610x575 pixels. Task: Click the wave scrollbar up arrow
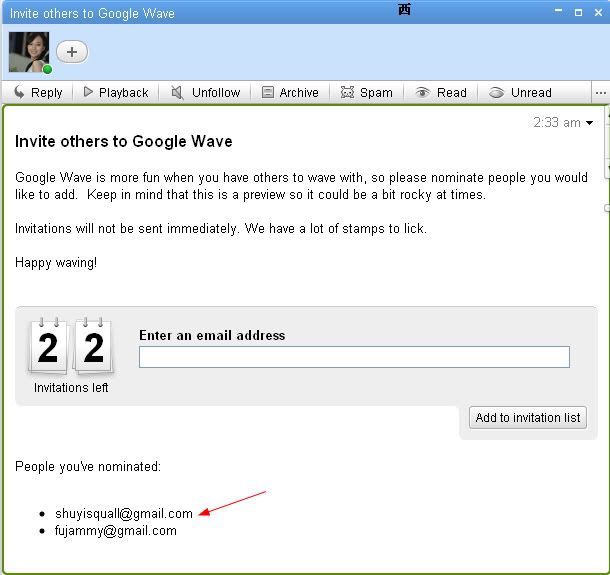click(x=607, y=116)
